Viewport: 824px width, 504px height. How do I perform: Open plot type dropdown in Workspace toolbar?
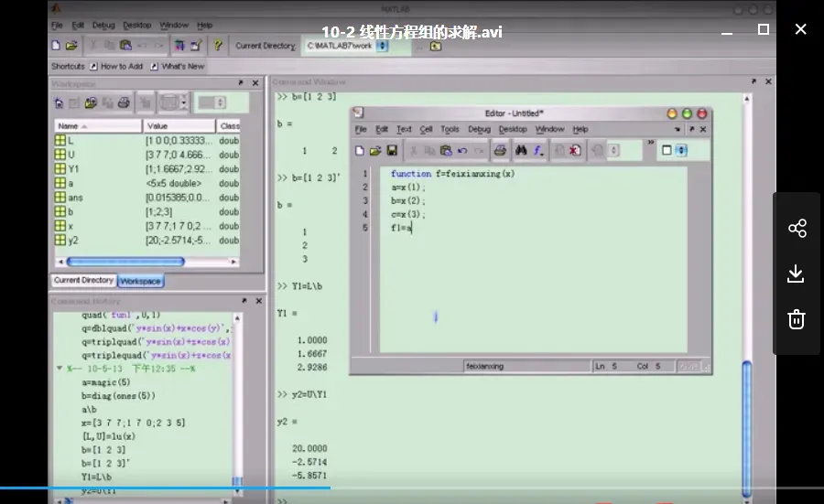coord(183,102)
